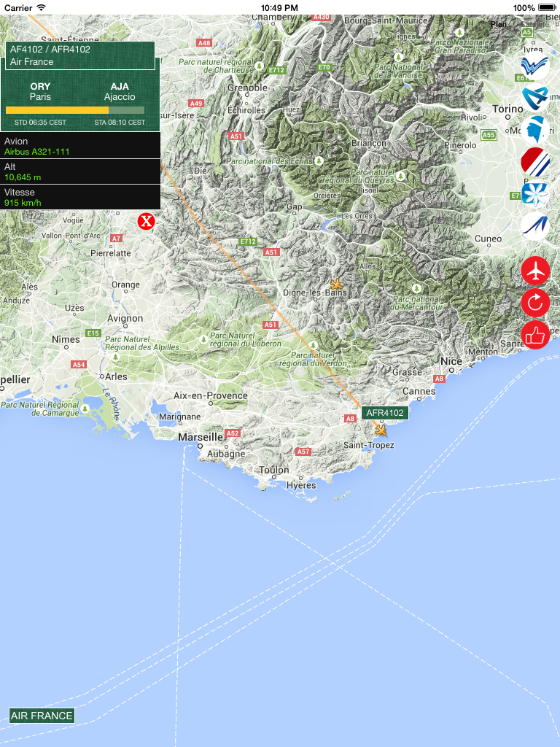Tap the plane icon near Saint-Tropez
The height and width of the screenshot is (747, 560).
pyautogui.click(x=381, y=430)
